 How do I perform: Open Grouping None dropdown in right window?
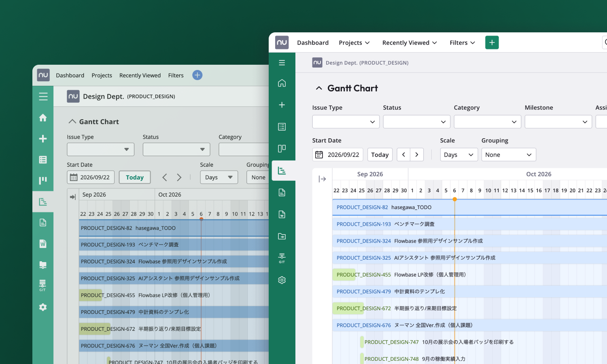coord(509,154)
